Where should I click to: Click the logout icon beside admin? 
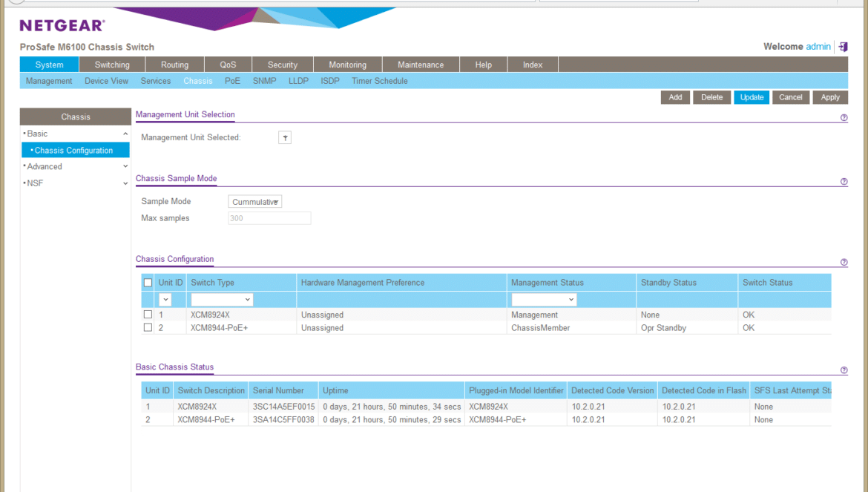coord(843,47)
